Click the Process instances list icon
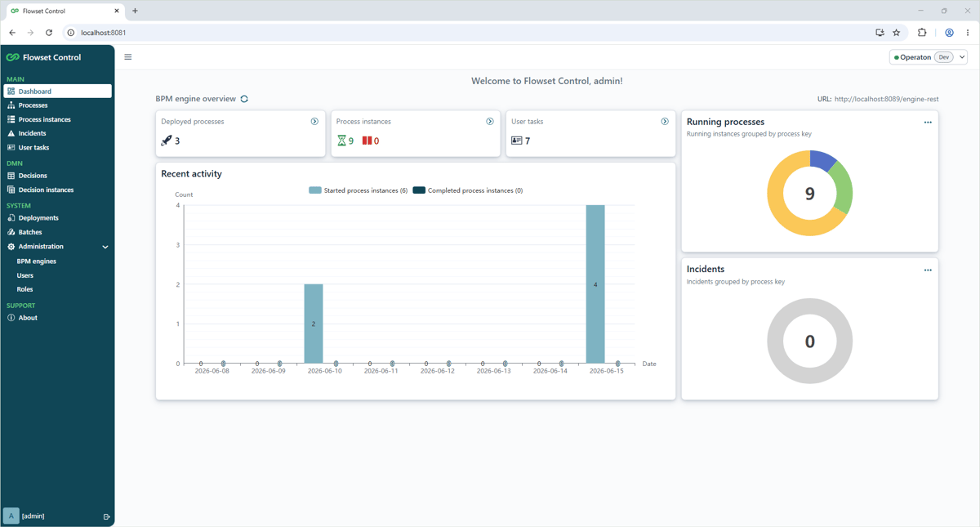The height and width of the screenshot is (527, 980). 11,119
